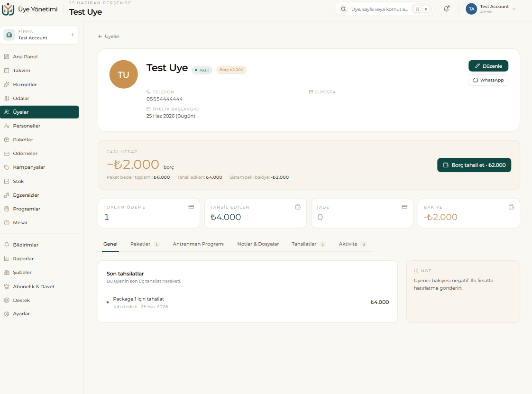The image size is (532, 394).
Task: Click Borç tahsil et ₺2.000 button
Action: coord(474,165)
